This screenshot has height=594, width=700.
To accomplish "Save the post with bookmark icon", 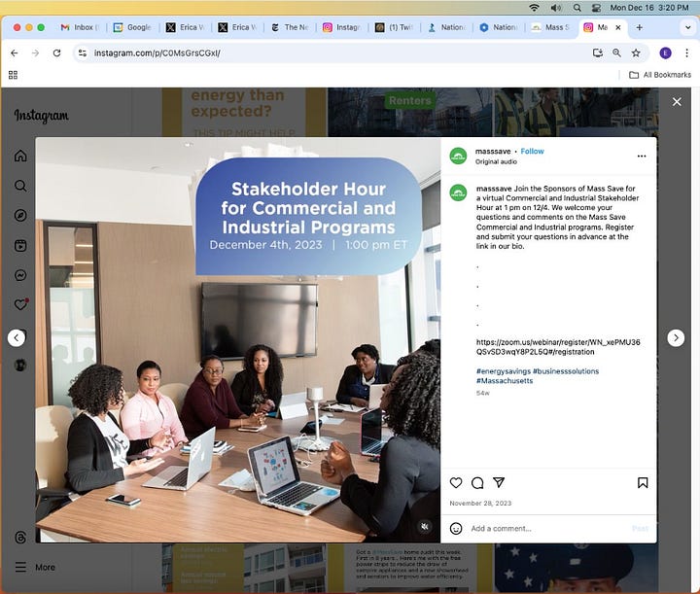I will (643, 482).
